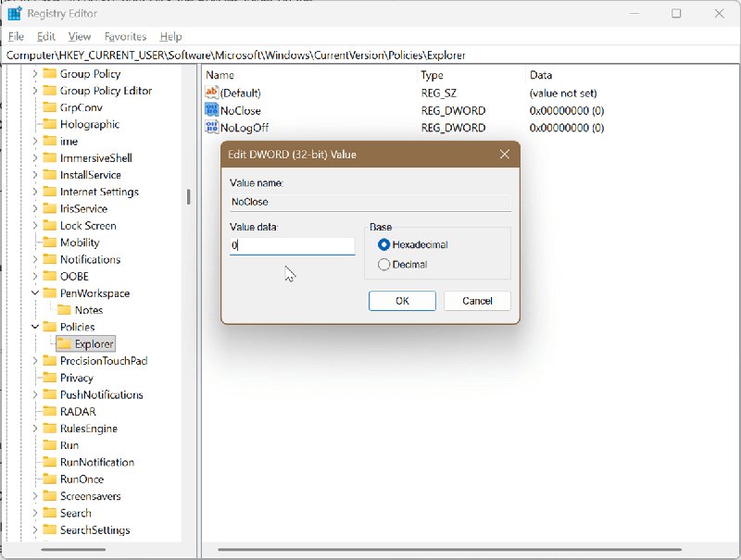Click the Value data input field
Image resolution: width=741 pixels, height=560 pixels.
(292, 245)
